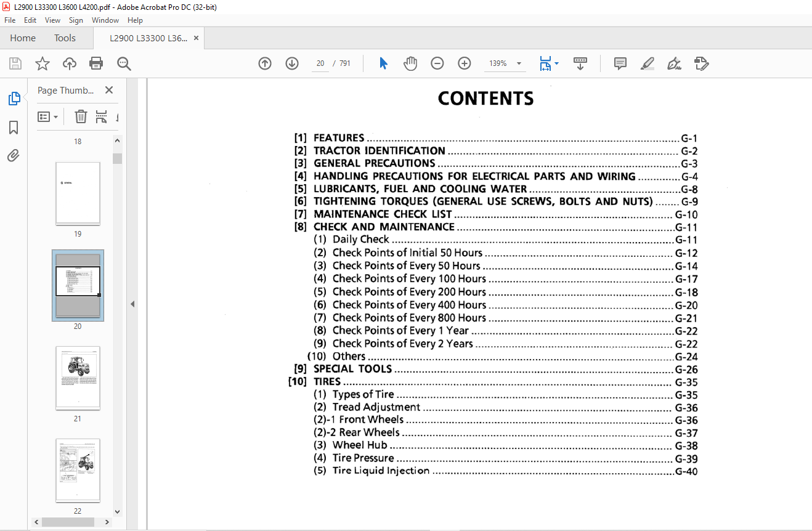Select page 22 thumbnail
This screenshot has width=812, height=531.
pyautogui.click(x=78, y=471)
